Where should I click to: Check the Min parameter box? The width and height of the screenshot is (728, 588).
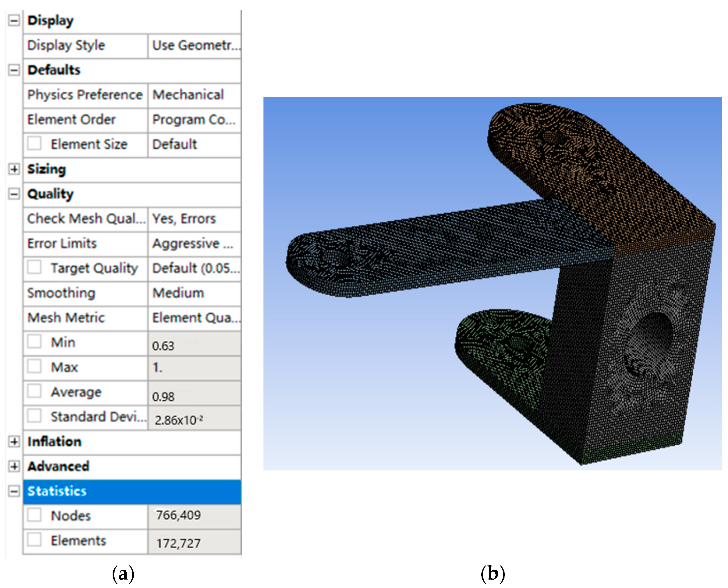[x=35, y=341]
